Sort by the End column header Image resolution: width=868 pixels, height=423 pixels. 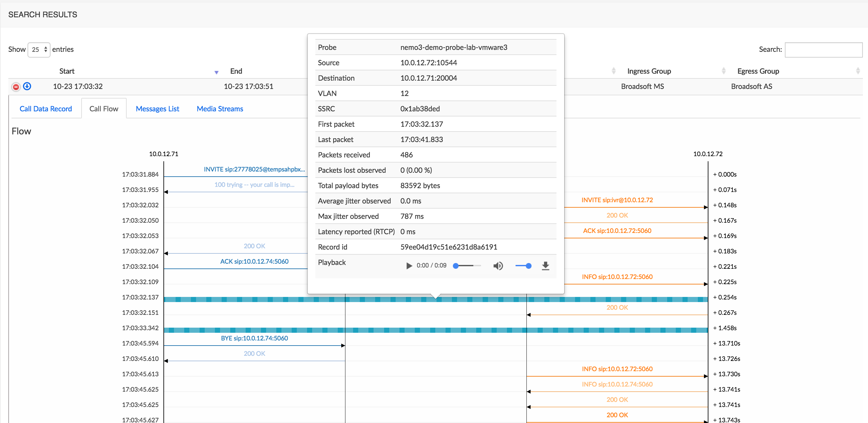(236, 71)
